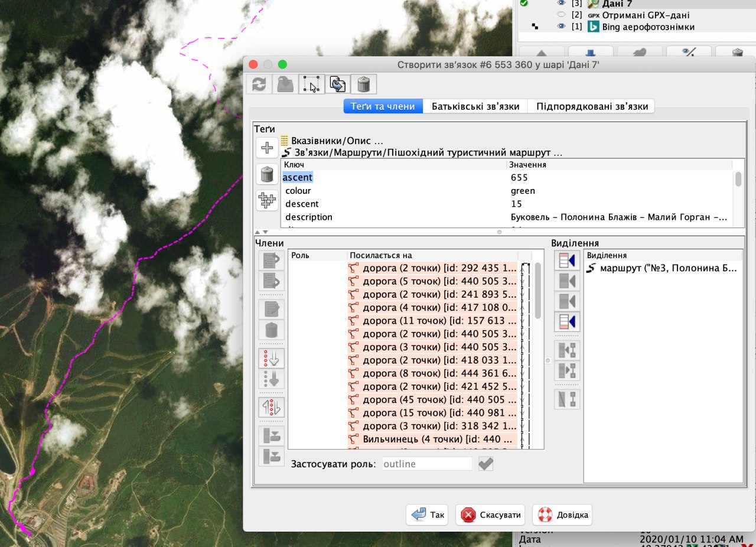Click green active-layer checkmark for Дані 7
756x547 pixels.
click(524, 4)
